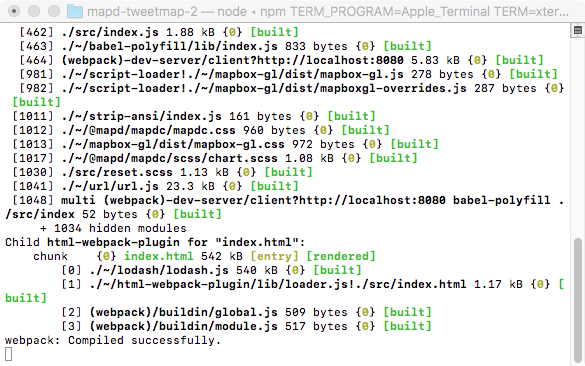
Task: Click the text './src/index.js 1.88 kB'
Action: coord(138,32)
